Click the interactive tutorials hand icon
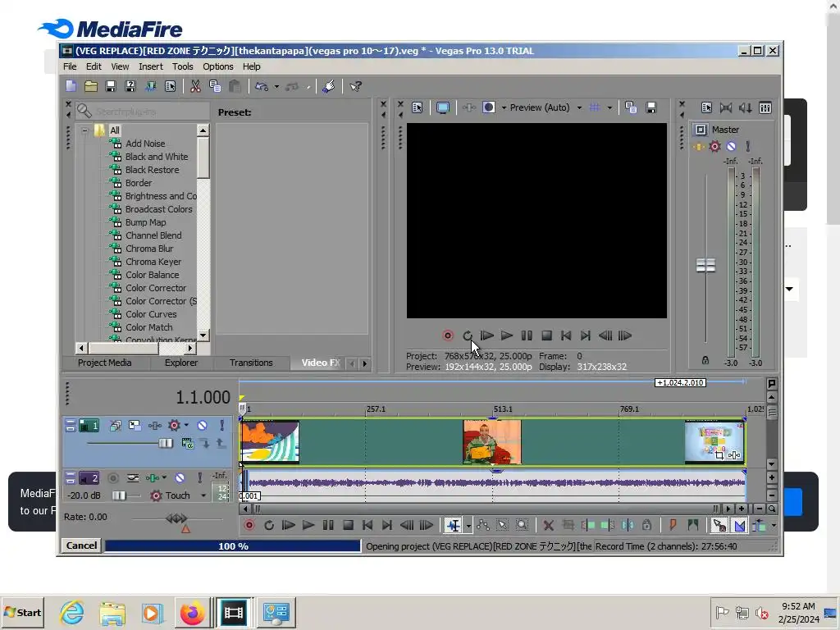This screenshot has width=840, height=630. point(329,86)
